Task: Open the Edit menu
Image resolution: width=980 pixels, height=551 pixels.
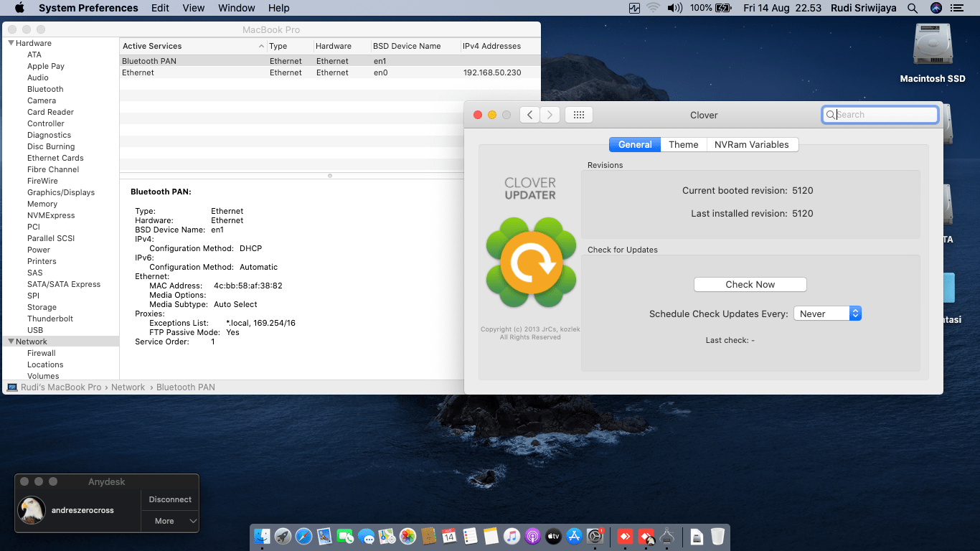Action: (161, 8)
